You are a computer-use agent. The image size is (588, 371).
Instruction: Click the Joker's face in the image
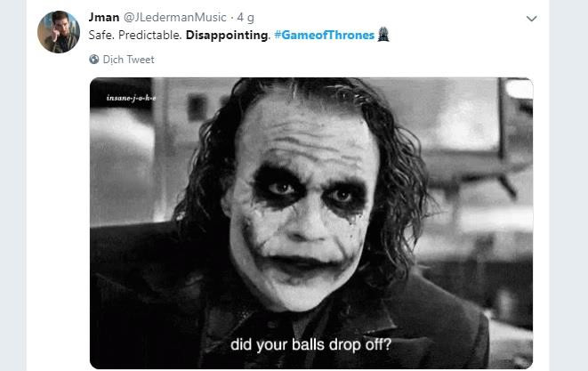click(x=300, y=203)
